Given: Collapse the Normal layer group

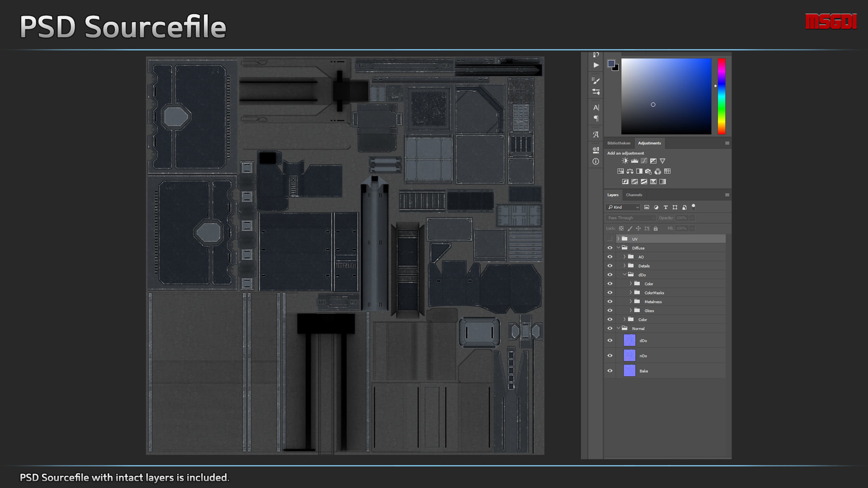Looking at the screenshot, I should point(618,328).
